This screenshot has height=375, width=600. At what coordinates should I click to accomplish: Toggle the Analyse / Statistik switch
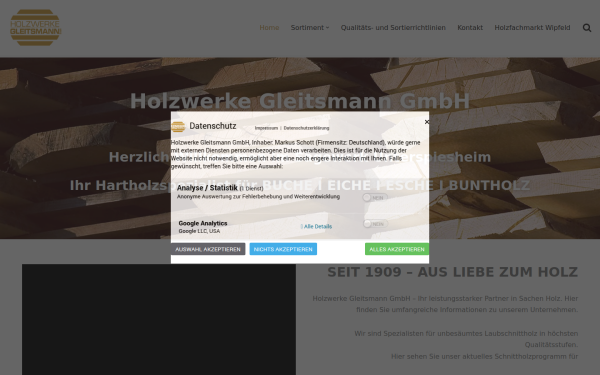tap(375, 197)
